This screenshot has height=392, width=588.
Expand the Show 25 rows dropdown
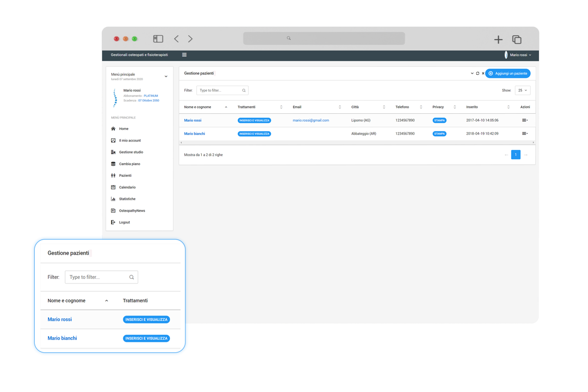522,90
